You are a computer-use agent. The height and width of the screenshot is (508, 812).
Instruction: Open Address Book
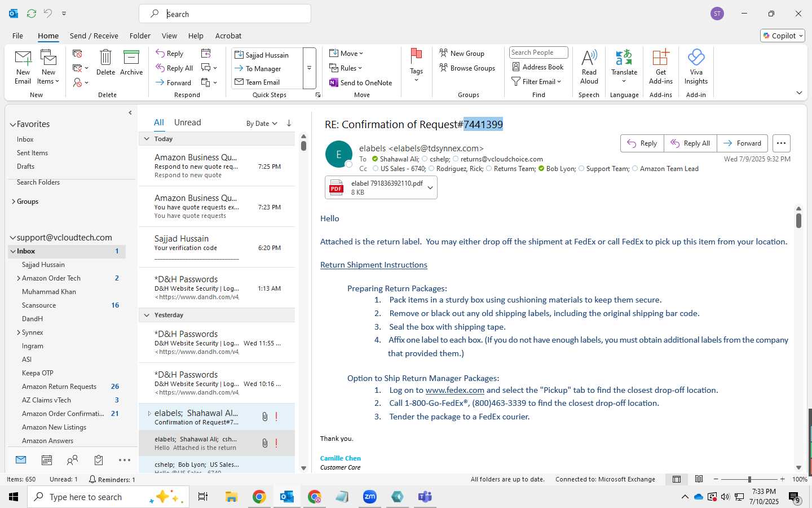tap(538, 67)
